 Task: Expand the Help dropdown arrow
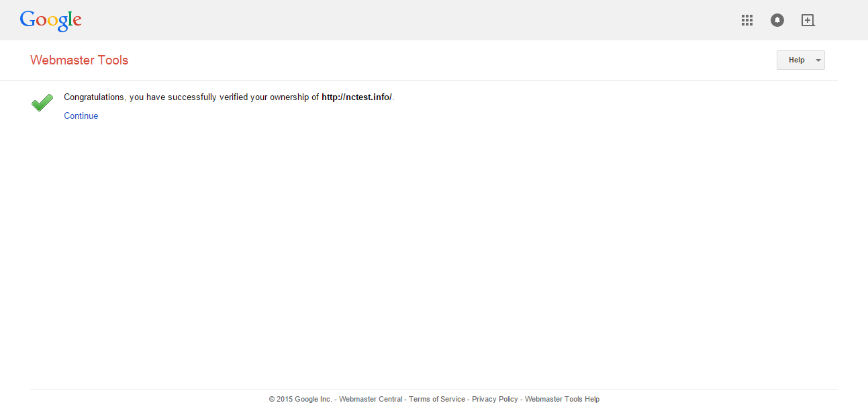click(818, 60)
